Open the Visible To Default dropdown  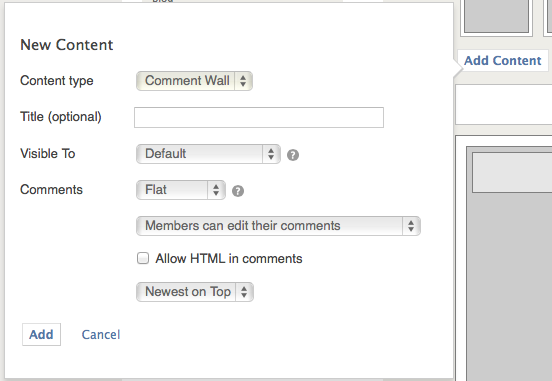tap(208, 154)
